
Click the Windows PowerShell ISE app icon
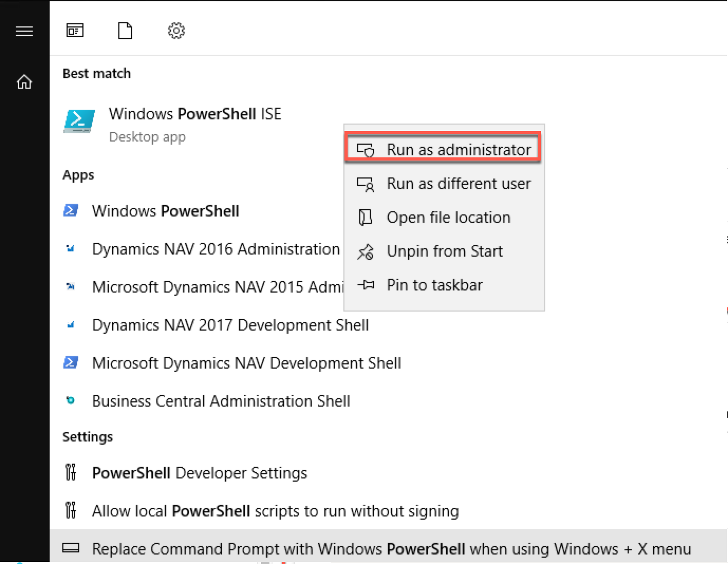point(79,121)
